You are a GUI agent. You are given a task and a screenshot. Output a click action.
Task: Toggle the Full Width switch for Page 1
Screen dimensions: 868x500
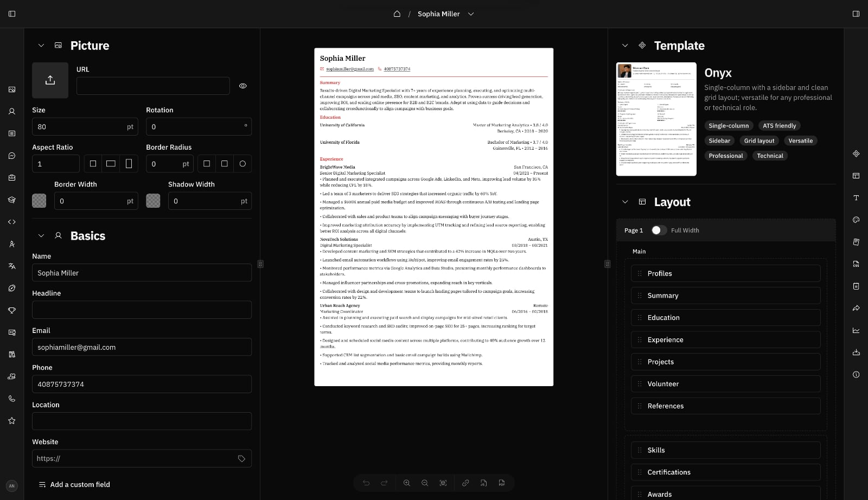(659, 230)
